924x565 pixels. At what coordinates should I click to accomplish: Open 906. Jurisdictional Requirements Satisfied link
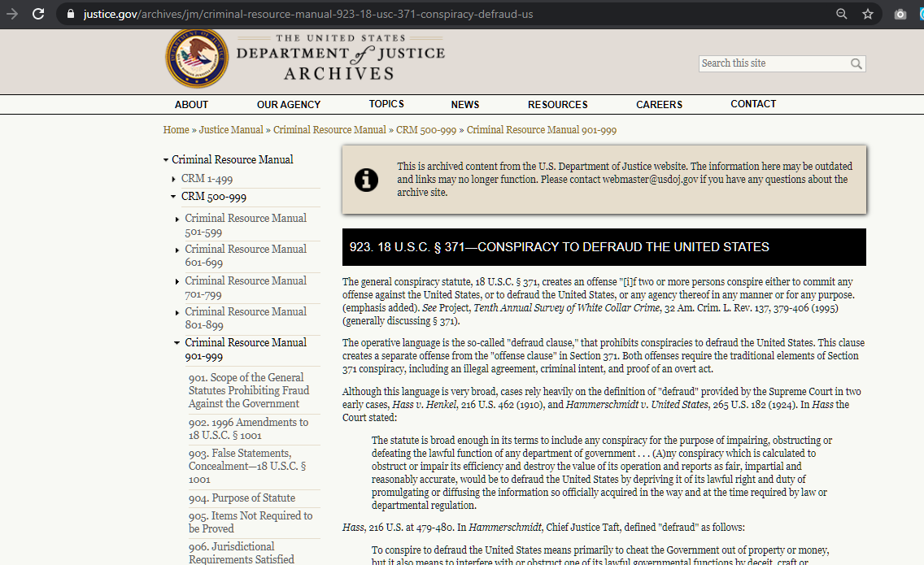(x=241, y=553)
